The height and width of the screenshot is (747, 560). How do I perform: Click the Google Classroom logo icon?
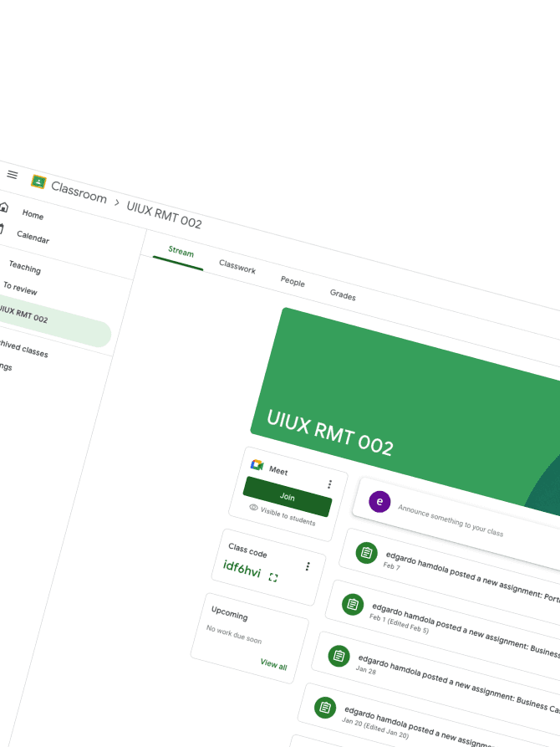(38, 182)
